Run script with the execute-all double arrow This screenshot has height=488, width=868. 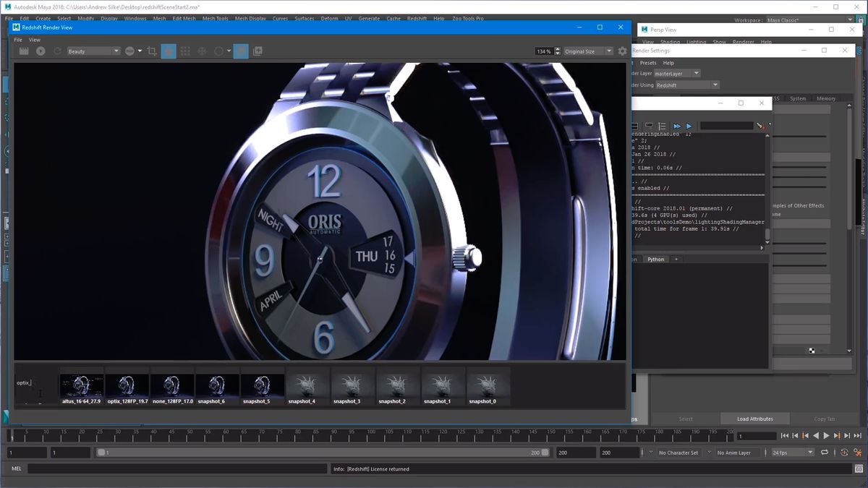coord(677,126)
